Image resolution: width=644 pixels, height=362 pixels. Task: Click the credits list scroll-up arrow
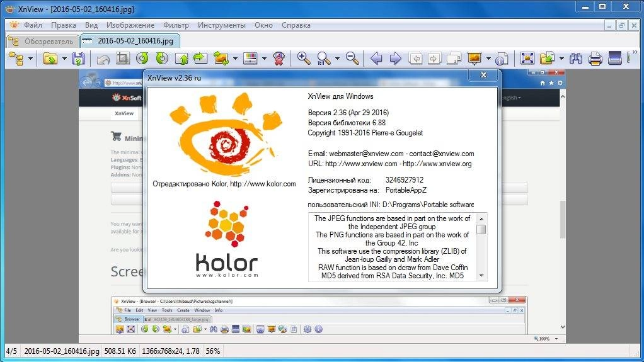[x=481, y=218]
